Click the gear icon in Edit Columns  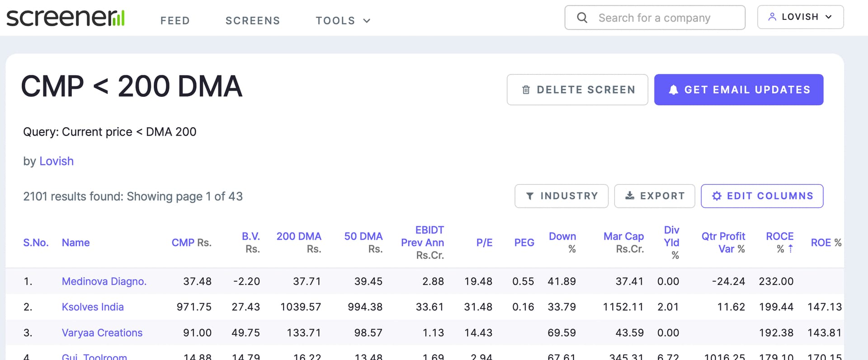click(x=717, y=196)
